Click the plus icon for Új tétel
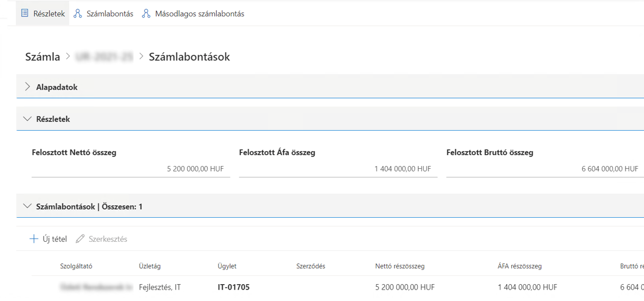Viewport: 644px width, 301px height. coord(34,239)
